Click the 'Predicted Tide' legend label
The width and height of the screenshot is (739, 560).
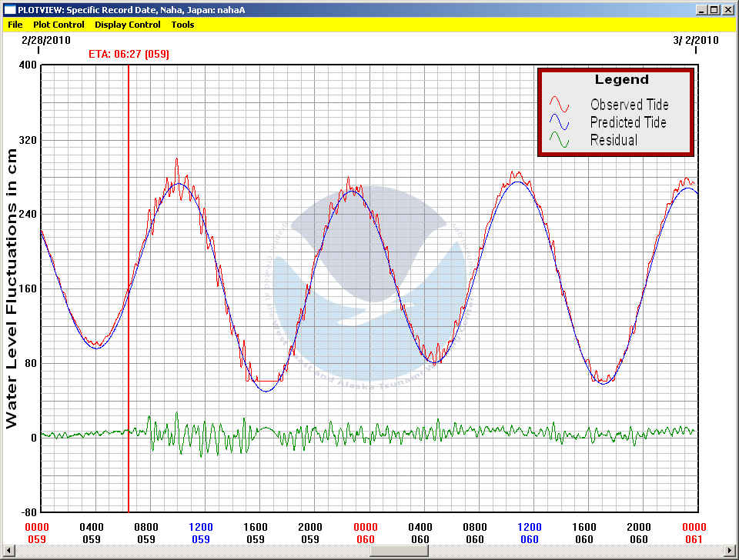click(628, 122)
